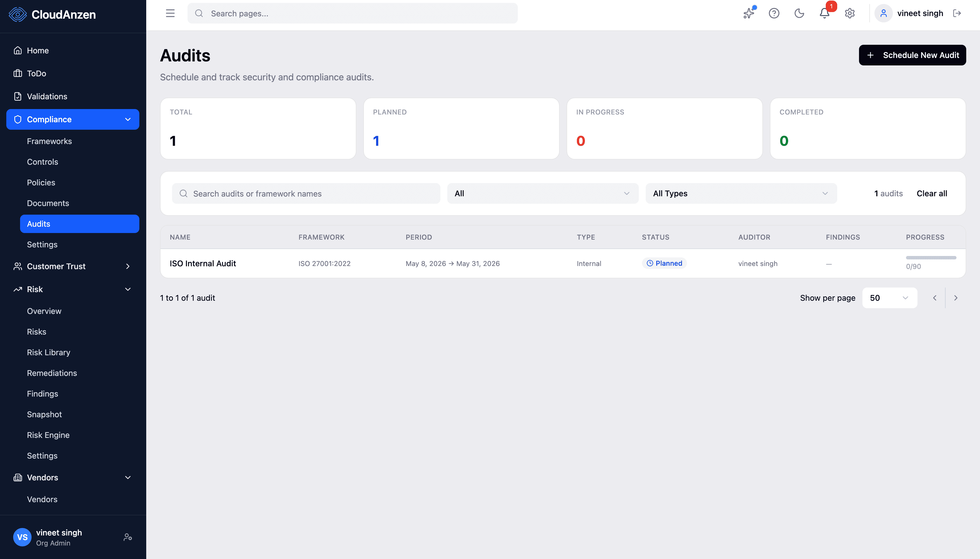This screenshot has width=980, height=559.
Task: Click the clock icon in the Planned badge
Action: point(650,263)
